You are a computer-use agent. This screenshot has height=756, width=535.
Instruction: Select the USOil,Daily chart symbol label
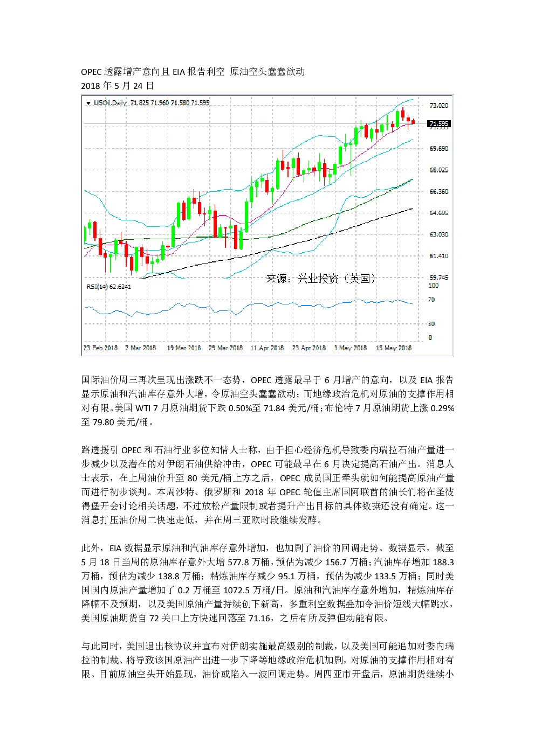coord(110,103)
